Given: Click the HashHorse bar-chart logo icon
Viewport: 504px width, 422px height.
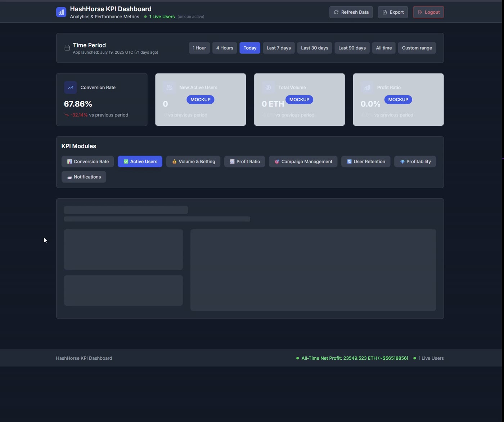Looking at the screenshot, I should pos(61,12).
